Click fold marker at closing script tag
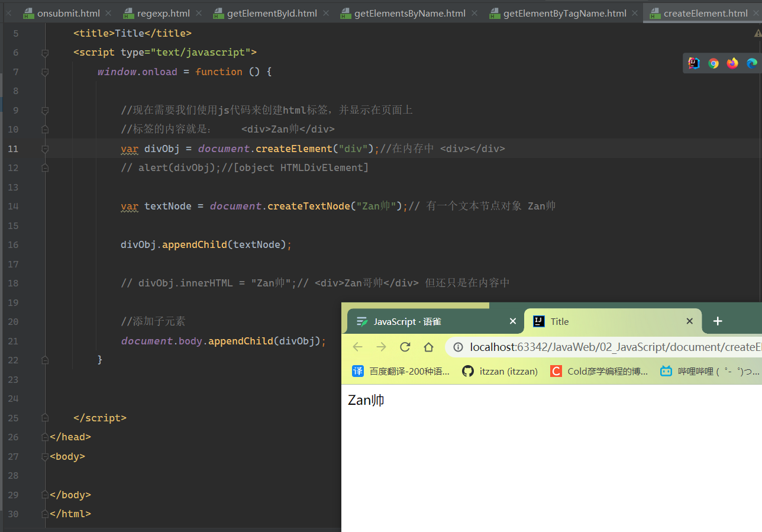Screen dimensions: 762x532 pos(45,418)
